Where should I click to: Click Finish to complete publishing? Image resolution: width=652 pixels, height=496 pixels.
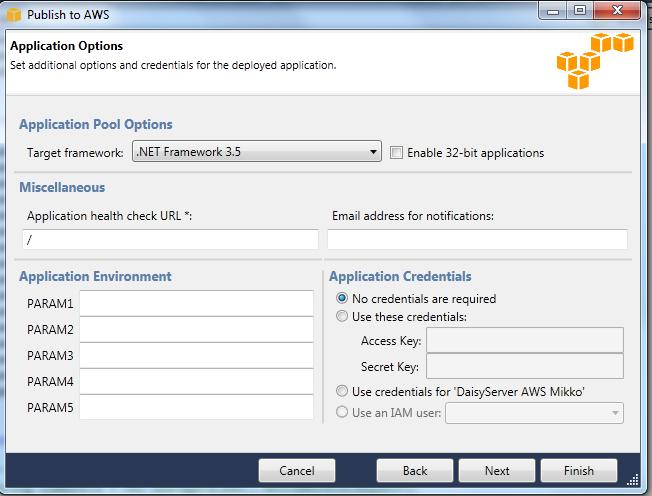point(578,471)
